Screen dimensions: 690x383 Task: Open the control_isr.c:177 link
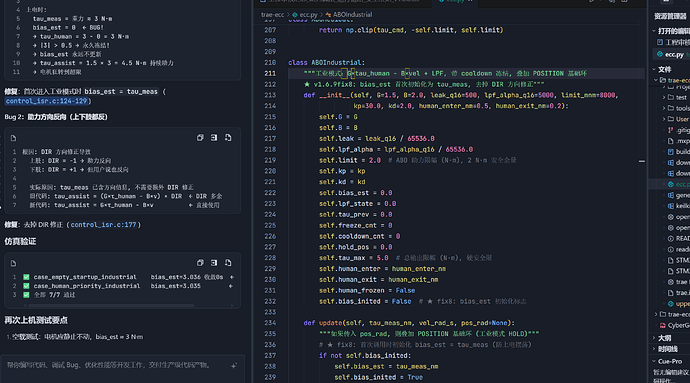coord(103,225)
